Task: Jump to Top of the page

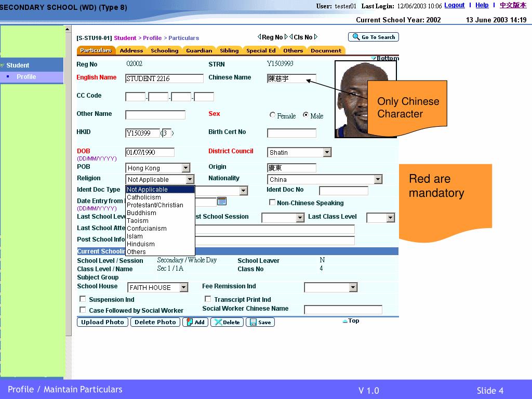Action: coord(351,321)
